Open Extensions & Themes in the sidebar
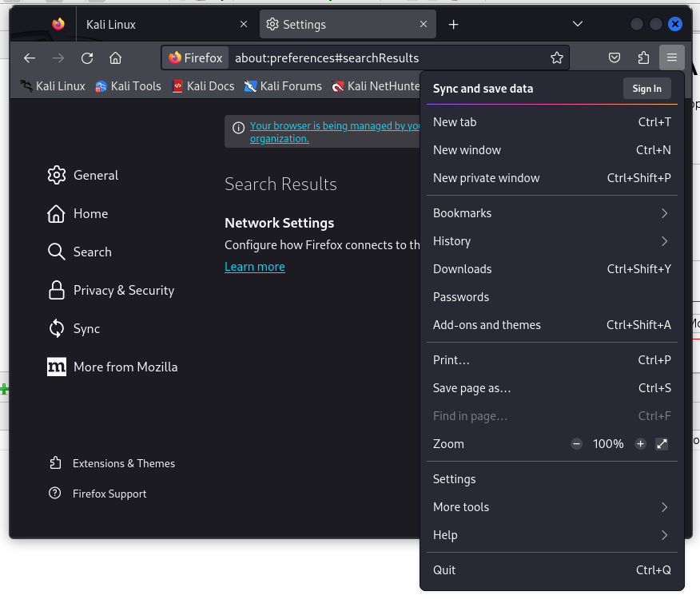The width and height of the screenshot is (700, 599). 112,463
